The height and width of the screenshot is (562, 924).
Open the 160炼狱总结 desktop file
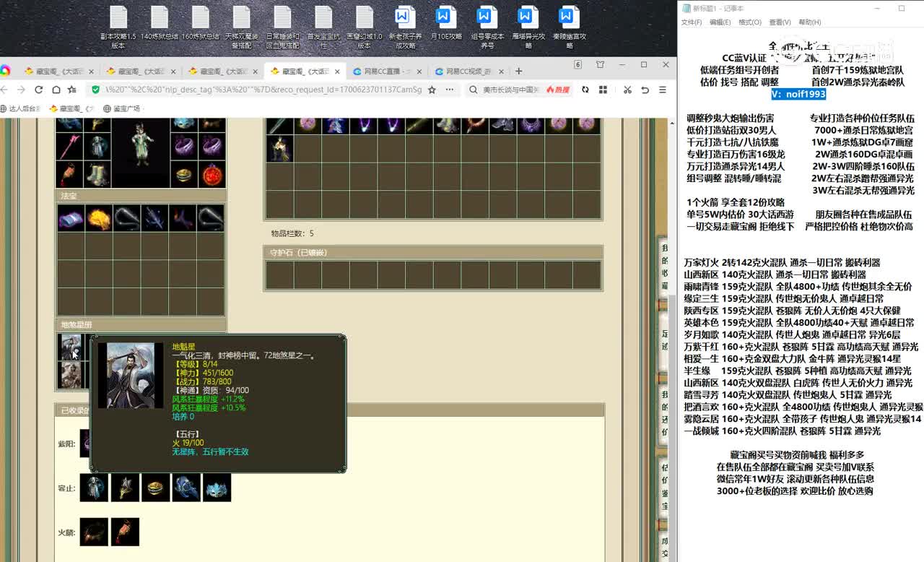[x=200, y=24]
